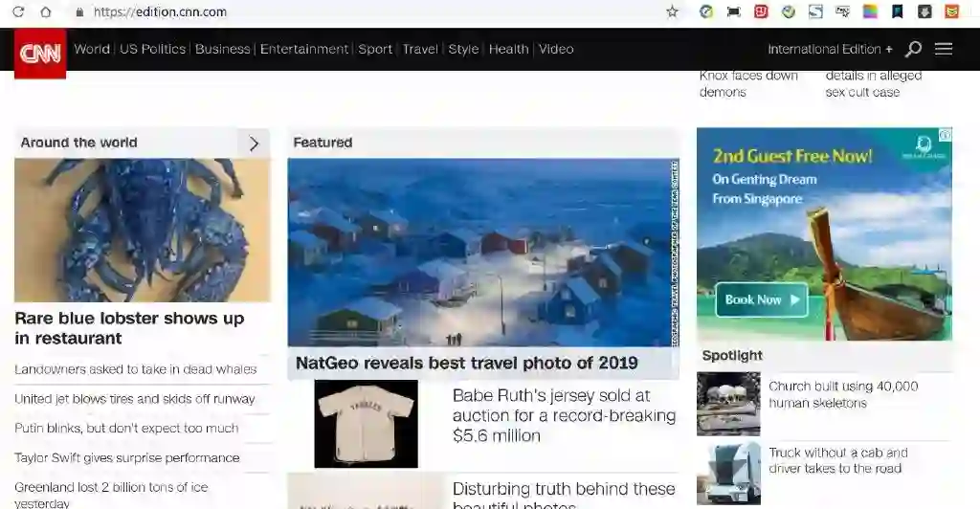Open the Style section

click(x=463, y=49)
